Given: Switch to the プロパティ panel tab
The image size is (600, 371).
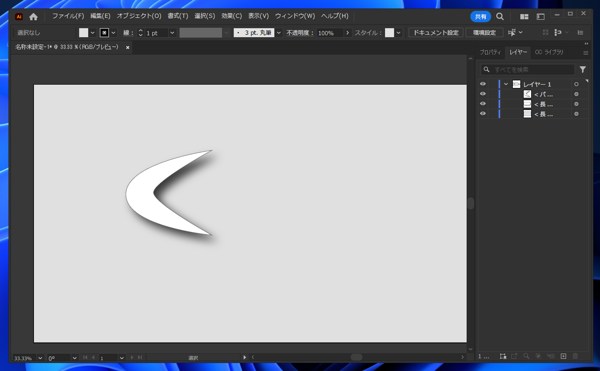Looking at the screenshot, I should (x=490, y=52).
